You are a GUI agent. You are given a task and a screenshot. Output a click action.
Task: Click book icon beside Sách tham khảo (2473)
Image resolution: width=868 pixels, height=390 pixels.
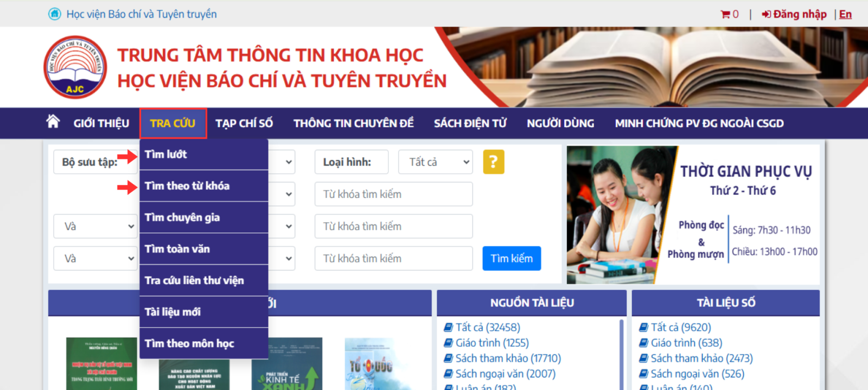click(x=644, y=358)
